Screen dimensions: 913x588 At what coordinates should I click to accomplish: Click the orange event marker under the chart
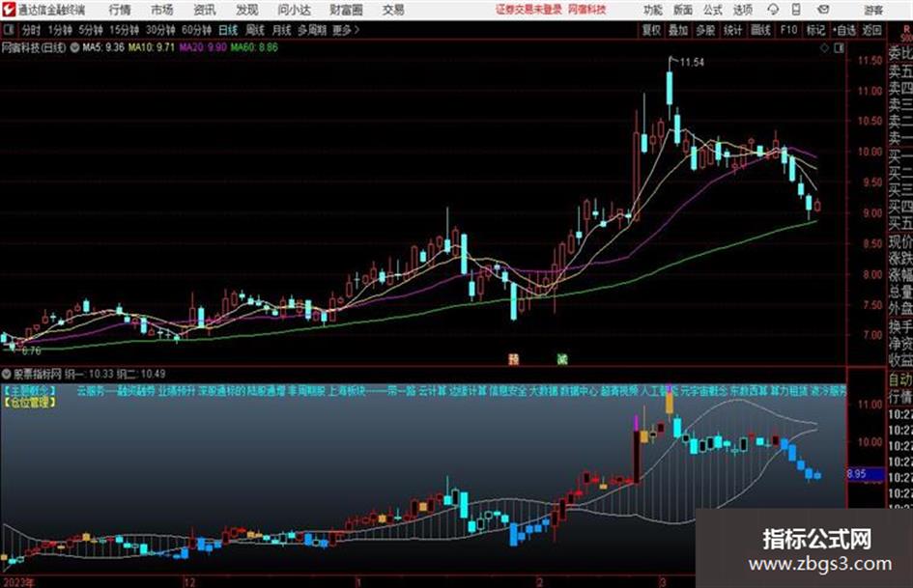513,359
